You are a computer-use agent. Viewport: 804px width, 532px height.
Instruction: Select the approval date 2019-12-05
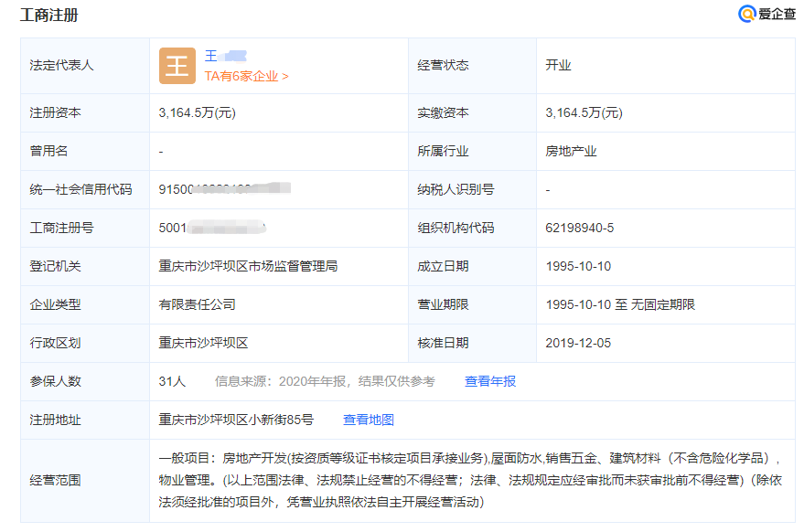point(578,343)
